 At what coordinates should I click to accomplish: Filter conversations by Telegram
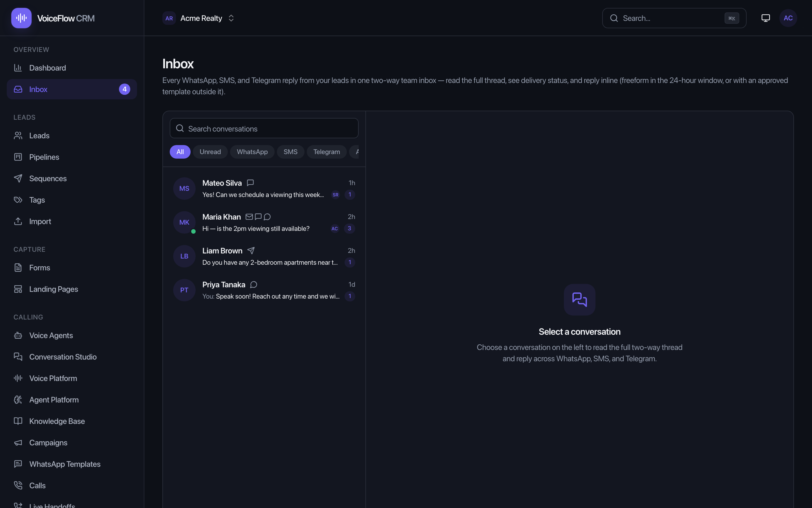pyautogui.click(x=326, y=152)
